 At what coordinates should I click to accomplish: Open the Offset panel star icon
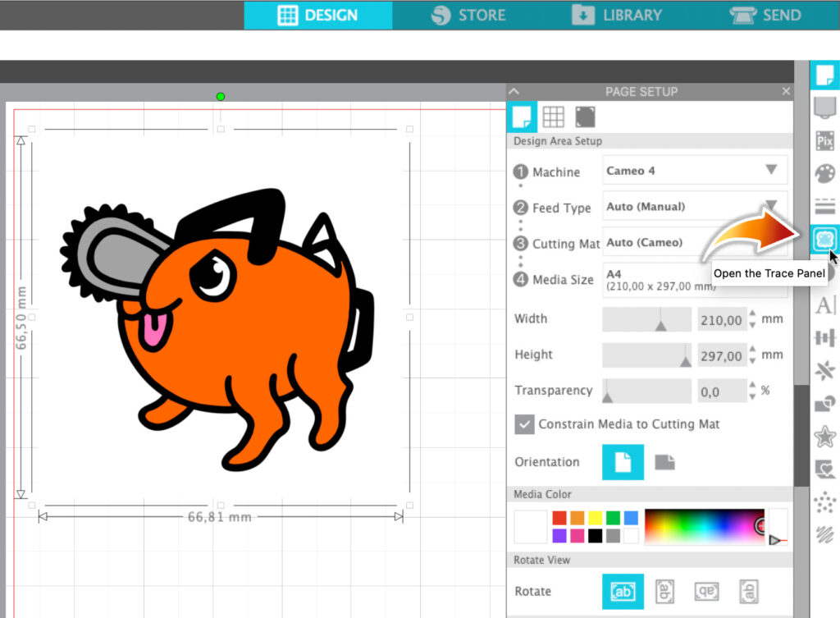click(x=825, y=436)
